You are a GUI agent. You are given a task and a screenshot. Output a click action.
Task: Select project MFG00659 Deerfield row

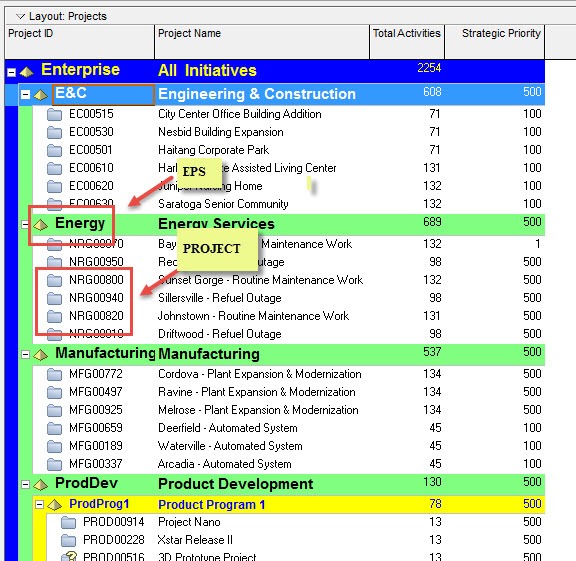click(289, 428)
